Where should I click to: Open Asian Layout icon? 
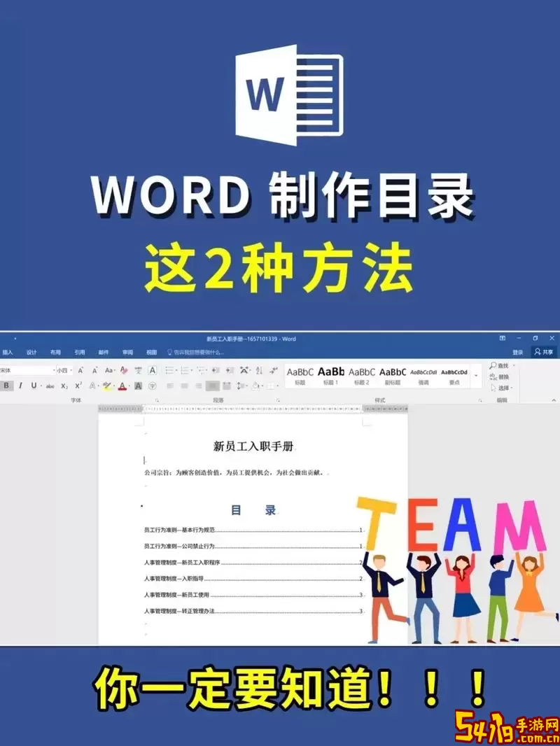point(244,371)
